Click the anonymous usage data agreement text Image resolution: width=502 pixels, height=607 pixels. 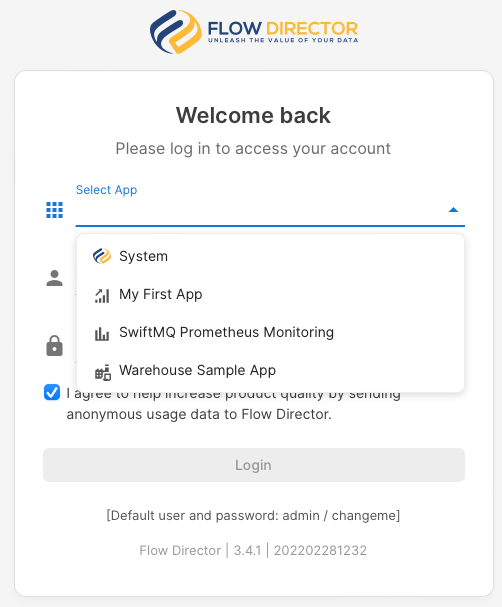click(233, 404)
